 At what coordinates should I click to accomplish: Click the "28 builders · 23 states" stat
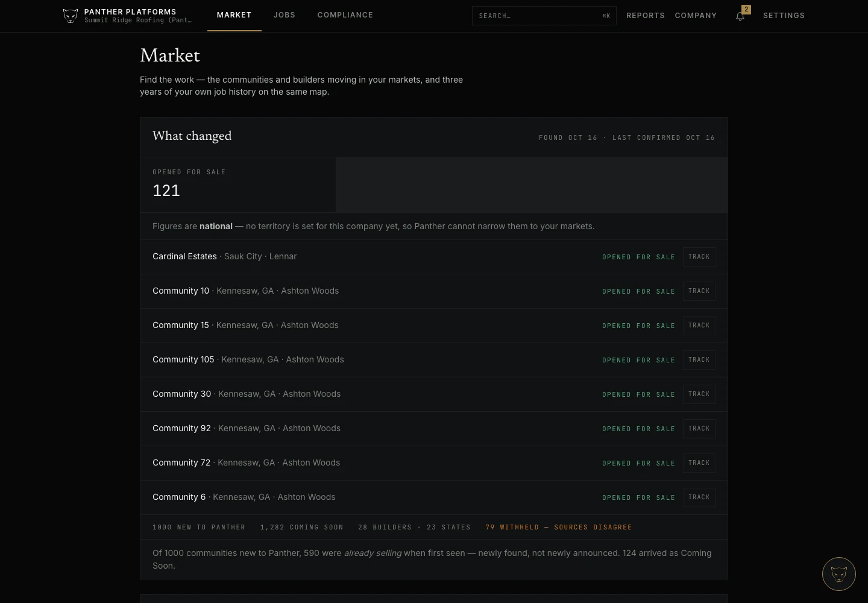coord(415,527)
